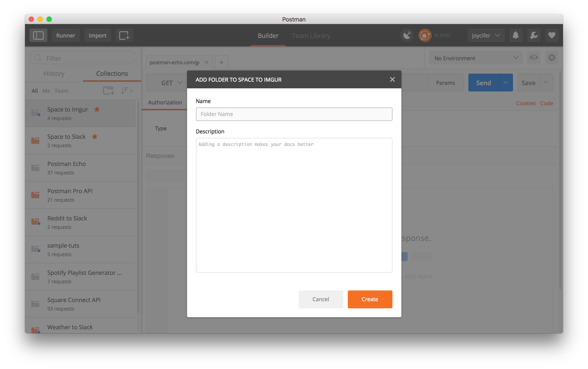The height and width of the screenshot is (369, 588).
Task: Click the satellite proxy icon in header
Action: coord(407,35)
